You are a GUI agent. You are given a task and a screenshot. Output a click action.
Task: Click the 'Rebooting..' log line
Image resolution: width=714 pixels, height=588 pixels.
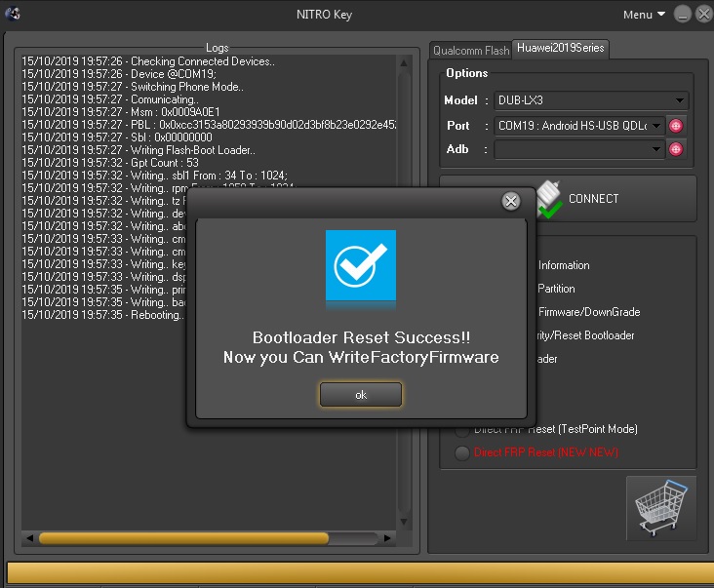point(103,315)
